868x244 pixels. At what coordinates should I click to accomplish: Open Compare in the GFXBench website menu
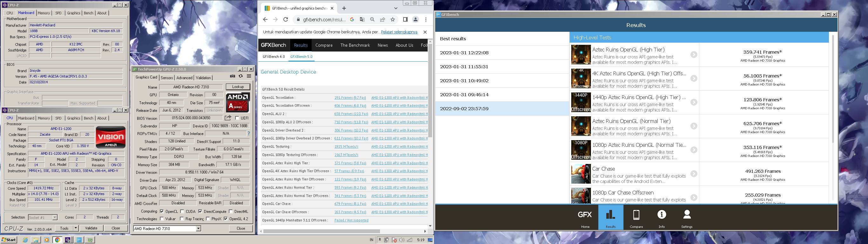tap(324, 45)
